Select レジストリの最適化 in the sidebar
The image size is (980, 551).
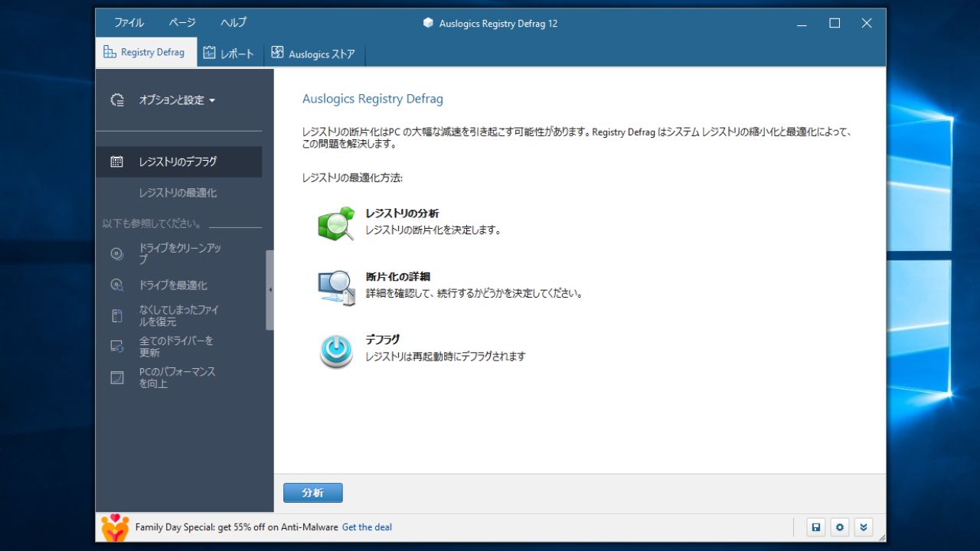click(x=178, y=193)
